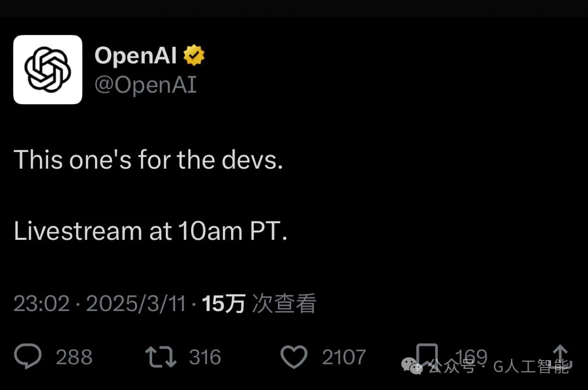The width and height of the screenshot is (588, 390).
Task: Click the G人工智能 watermark text
Action: [x=531, y=367]
